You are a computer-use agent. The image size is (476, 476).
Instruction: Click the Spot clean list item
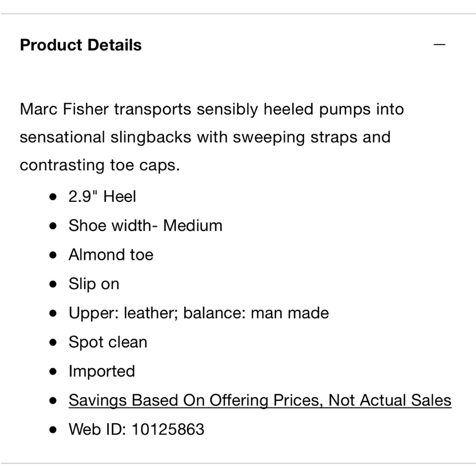pos(108,342)
